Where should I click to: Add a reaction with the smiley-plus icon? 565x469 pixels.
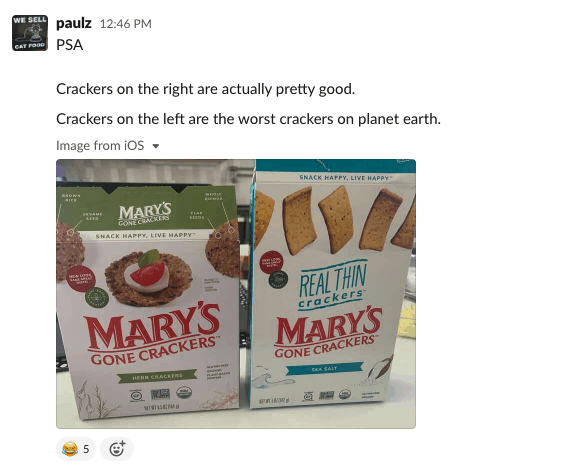click(117, 449)
